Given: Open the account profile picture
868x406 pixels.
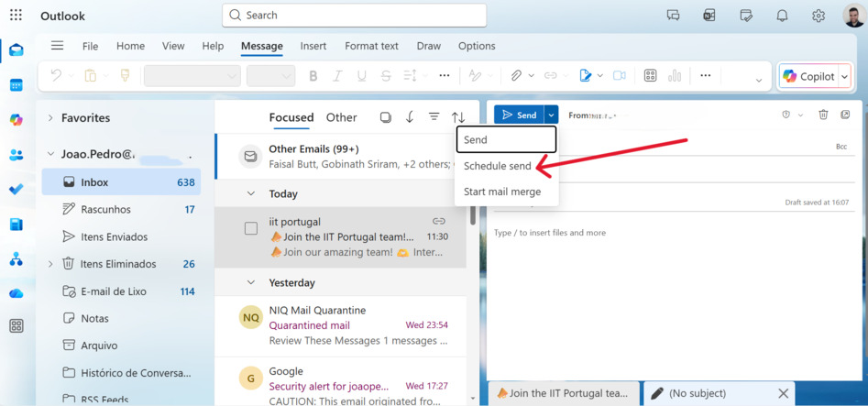Looking at the screenshot, I should 854,16.
